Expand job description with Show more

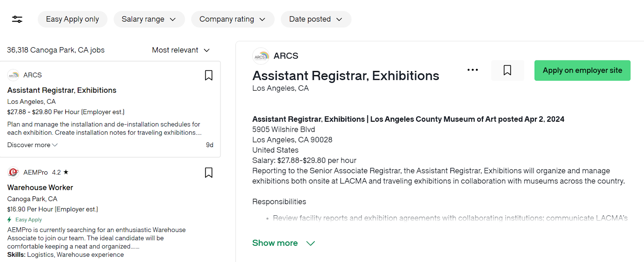pos(283,243)
